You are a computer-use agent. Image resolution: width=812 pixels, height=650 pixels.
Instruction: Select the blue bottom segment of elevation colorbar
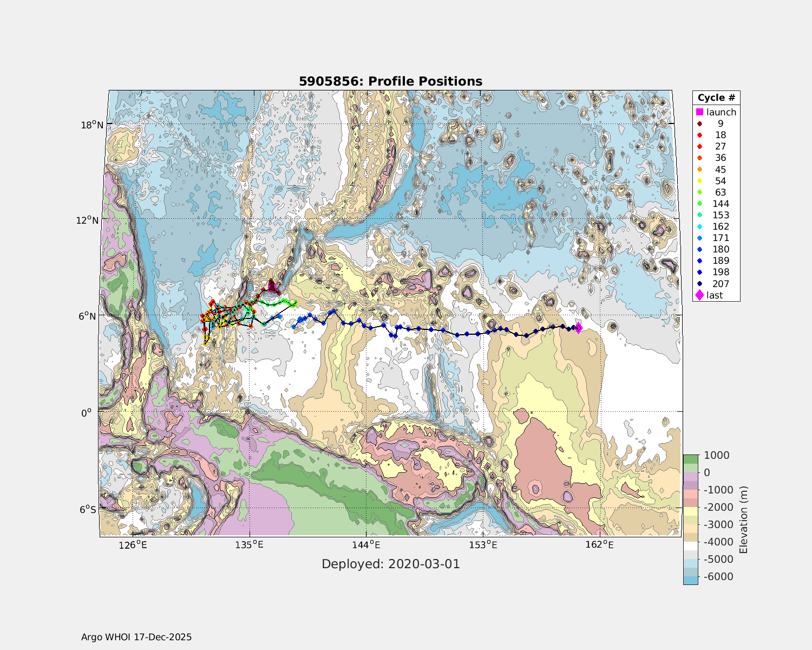tap(690, 580)
